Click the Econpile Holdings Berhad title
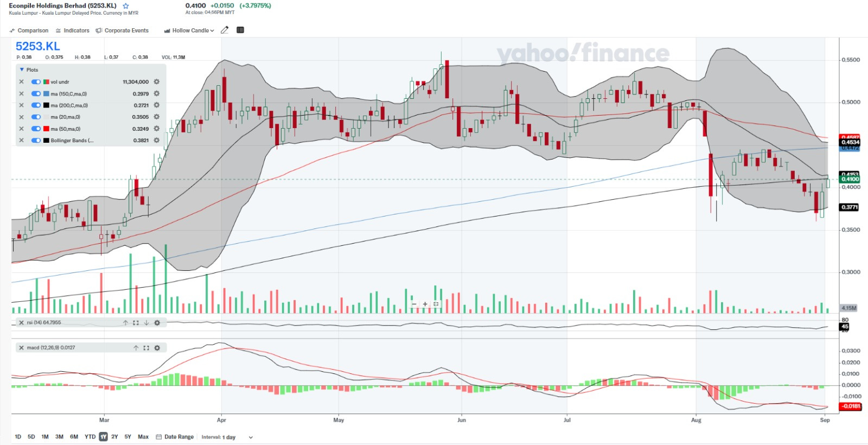 click(x=62, y=6)
